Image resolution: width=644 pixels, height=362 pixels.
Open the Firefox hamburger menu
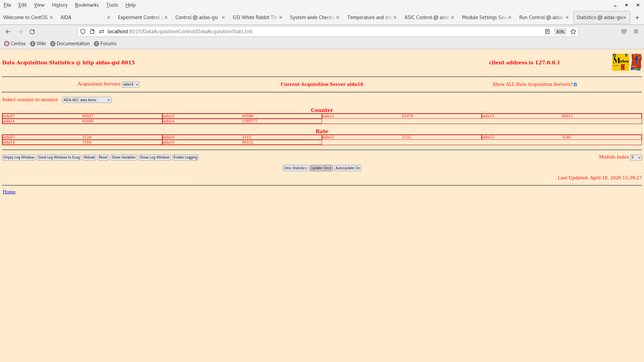(x=636, y=32)
